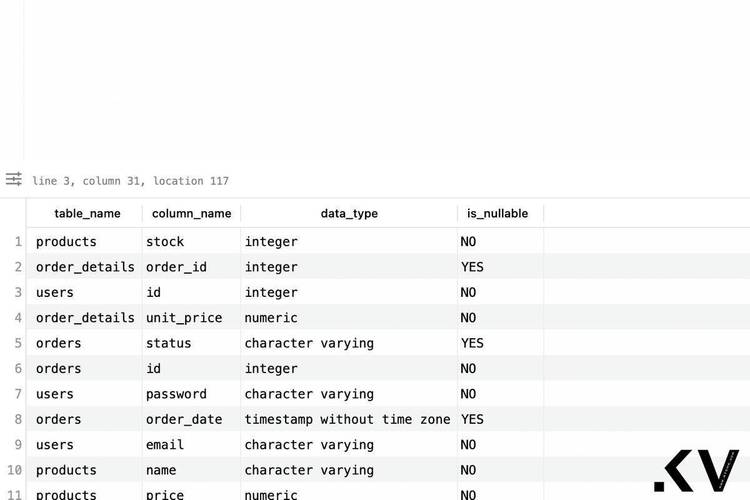Select row number 5

(17, 343)
